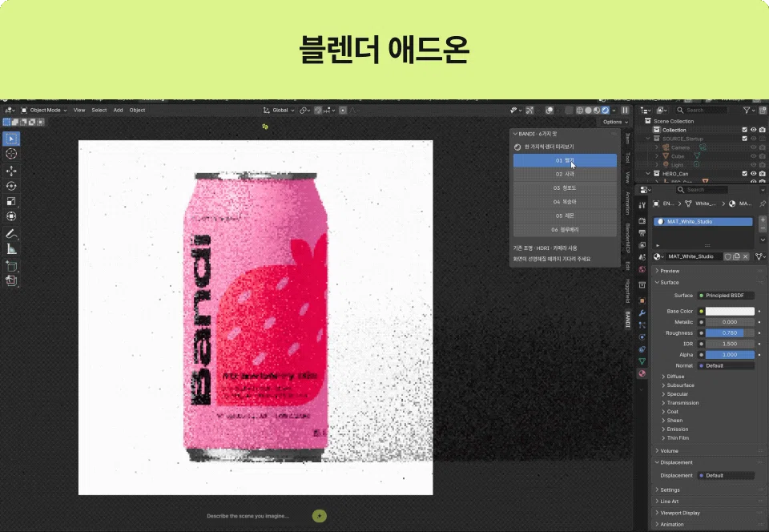Choose flavor button 02 in BANDI panel

coord(565,174)
